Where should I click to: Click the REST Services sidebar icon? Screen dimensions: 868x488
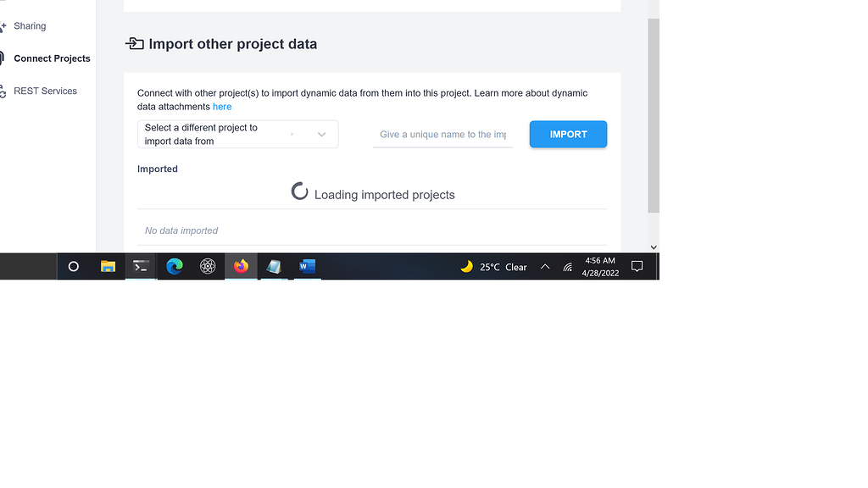pos(3,90)
